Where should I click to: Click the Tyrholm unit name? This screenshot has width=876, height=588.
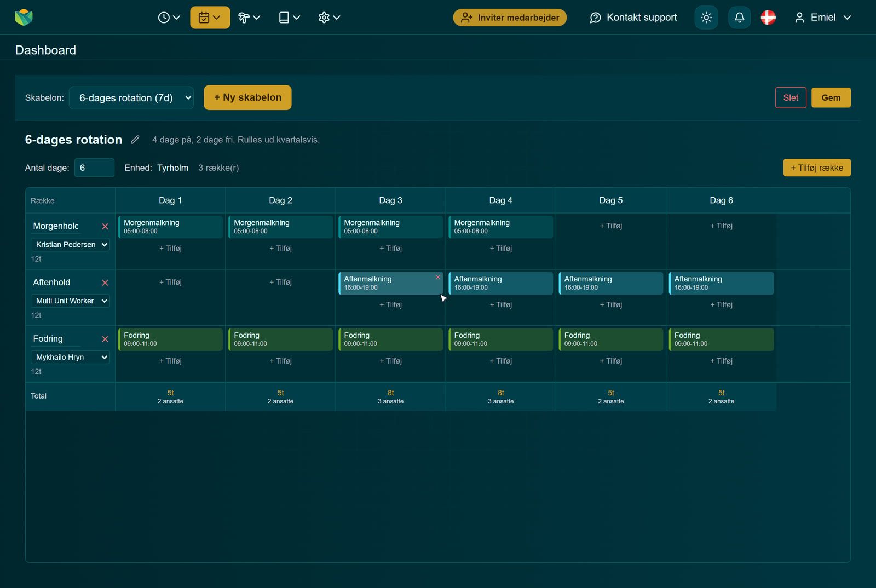point(172,168)
